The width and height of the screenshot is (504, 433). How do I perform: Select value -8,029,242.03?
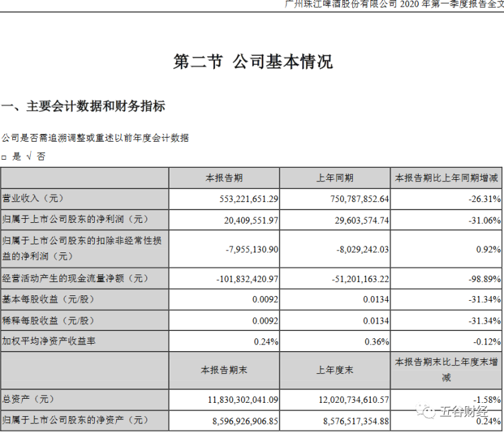point(363,249)
